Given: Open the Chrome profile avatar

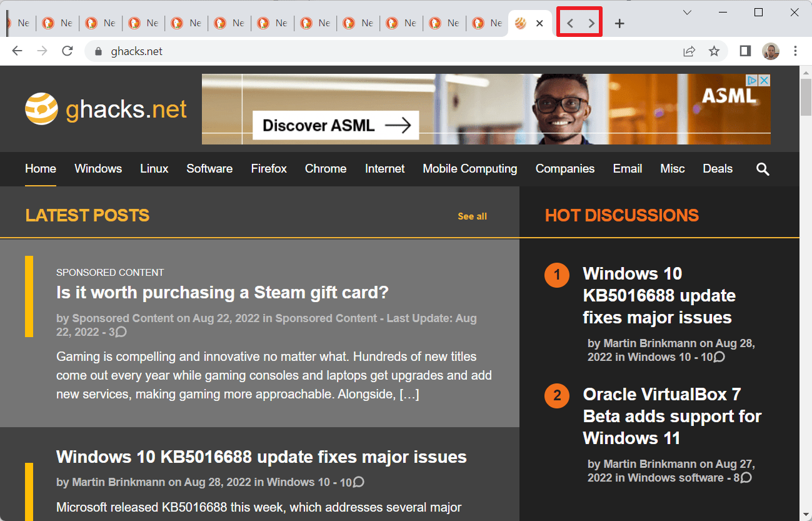Looking at the screenshot, I should point(771,51).
